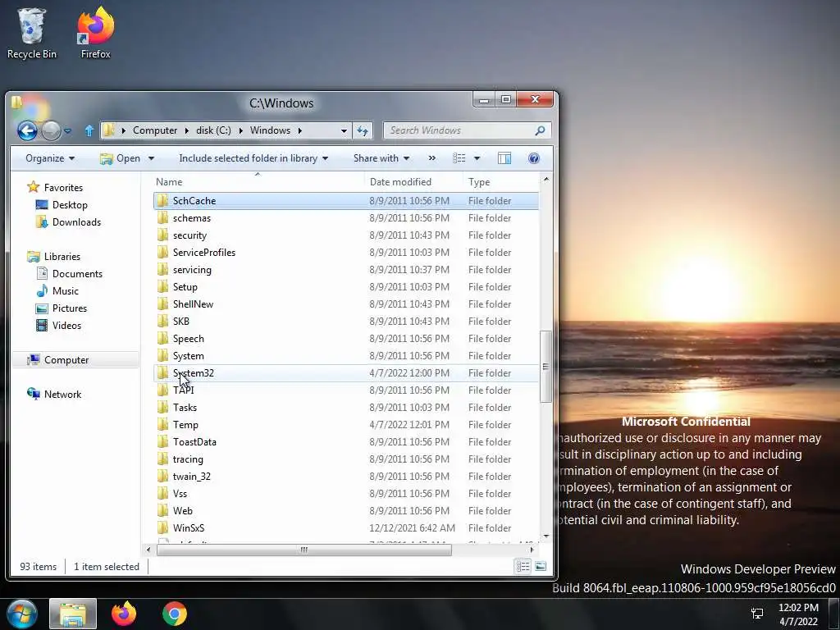Expand the address bar history dropdown
Screen dimensions: 840x630
click(x=344, y=130)
